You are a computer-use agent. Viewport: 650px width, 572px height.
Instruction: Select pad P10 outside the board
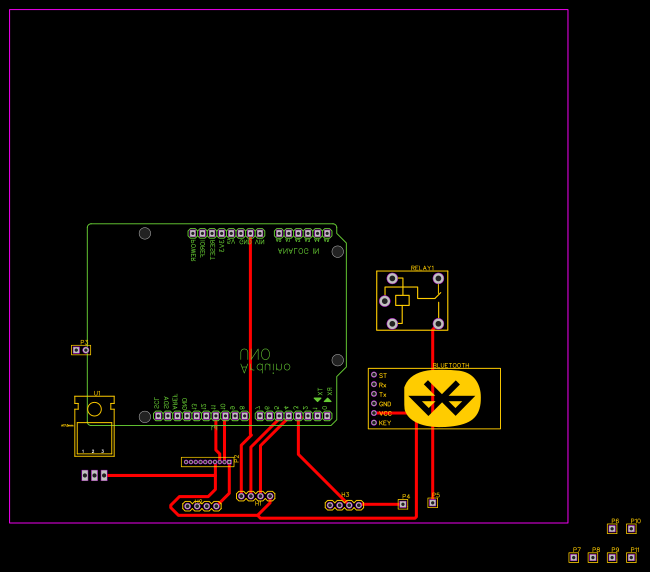pyautogui.click(x=632, y=528)
